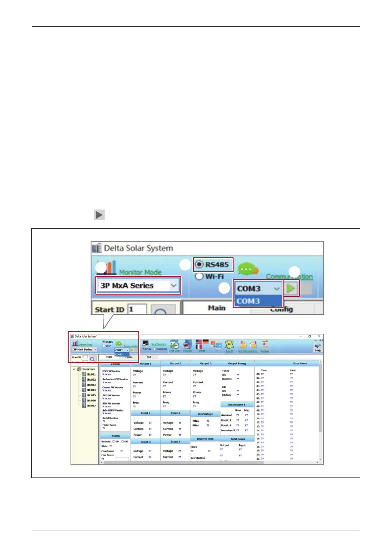This screenshot has width=392, height=557.
Task: Click the Output 1 section header
Action: click(x=145, y=364)
